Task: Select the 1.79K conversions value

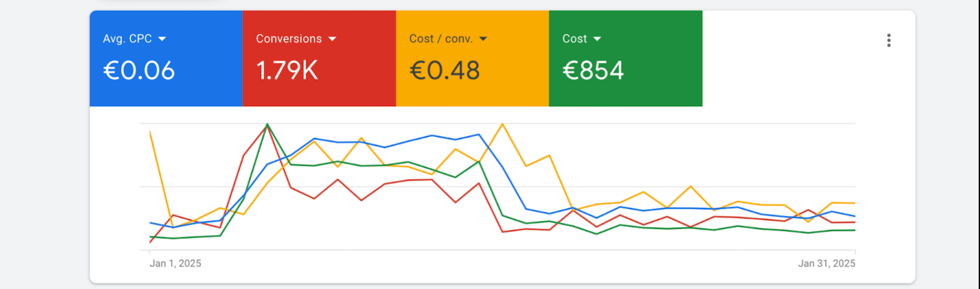Action: click(x=287, y=71)
